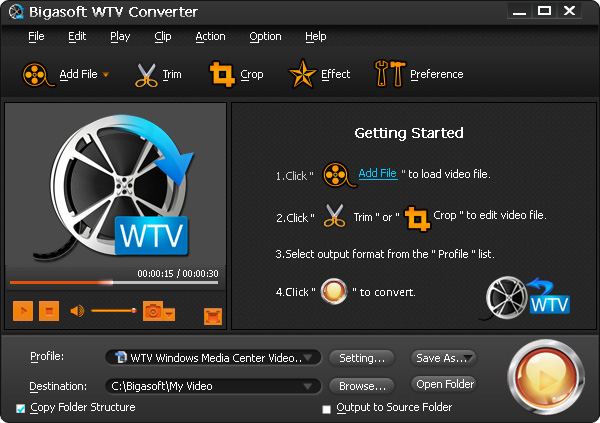Click the playback progress bar
The width and height of the screenshot is (600, 423).
(114, 283)
